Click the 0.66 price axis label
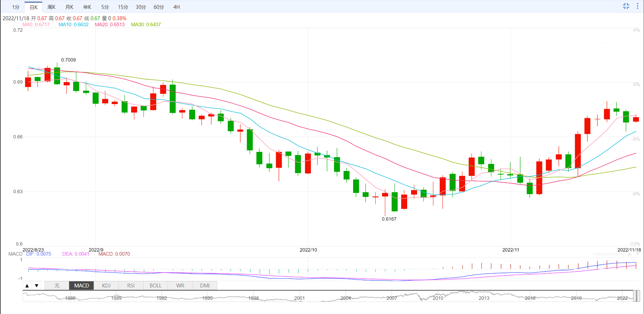The height and width of the screenshot is (314, 644). click(x=18, y=137)
